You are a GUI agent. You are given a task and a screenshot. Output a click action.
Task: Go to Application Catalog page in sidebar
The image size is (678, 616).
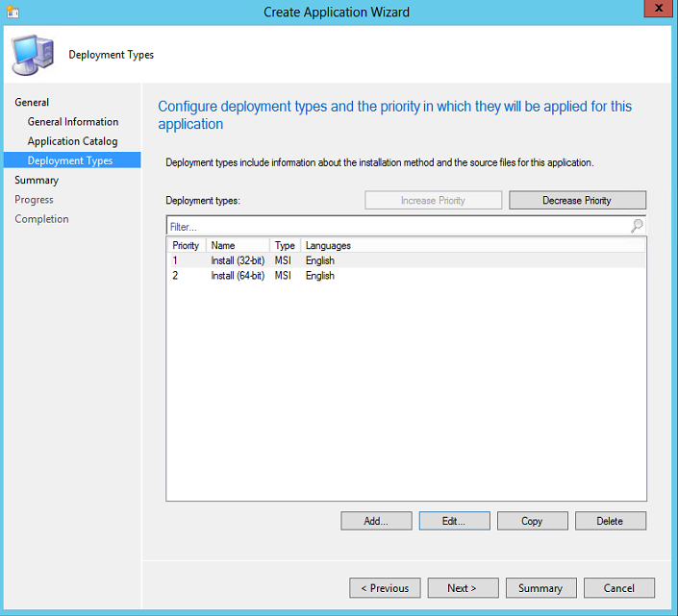coord(73,141)
